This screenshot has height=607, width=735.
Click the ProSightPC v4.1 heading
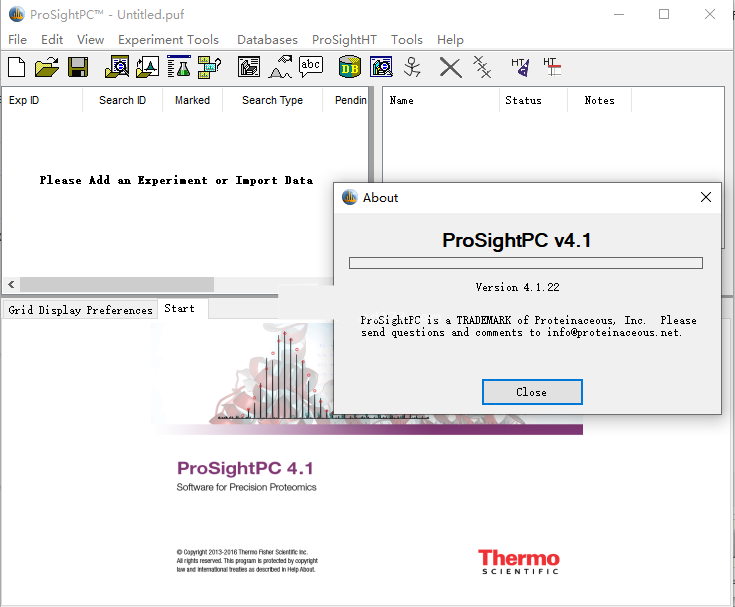(x=517, y=240)
